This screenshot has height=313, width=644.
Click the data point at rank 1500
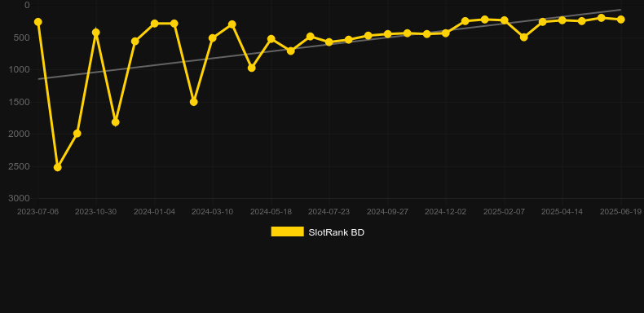193,101
